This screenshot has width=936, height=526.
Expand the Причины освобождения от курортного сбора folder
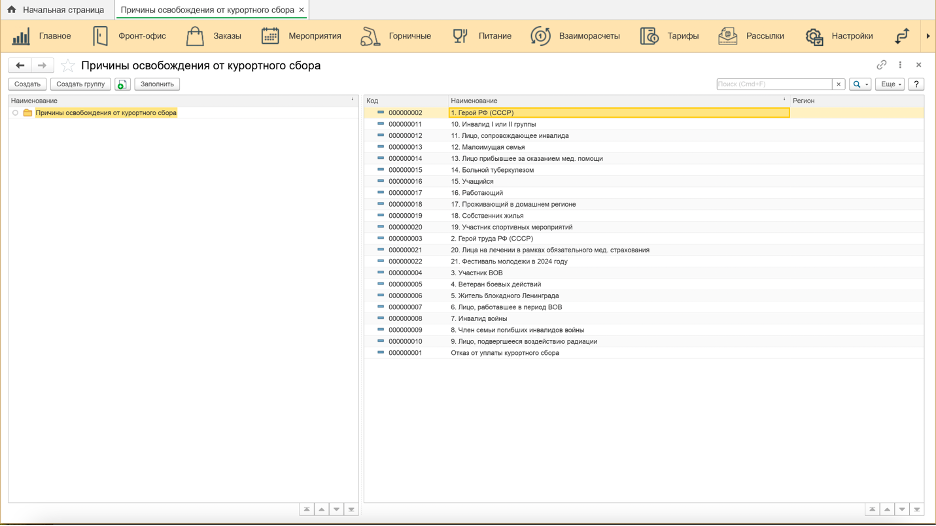pyautogui.click(x=16, y=113)
